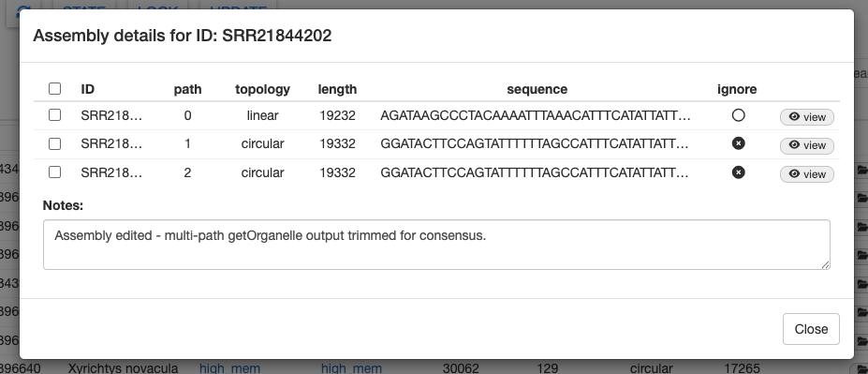Select checkbox for path 0 row

click(x=54, y=114)
